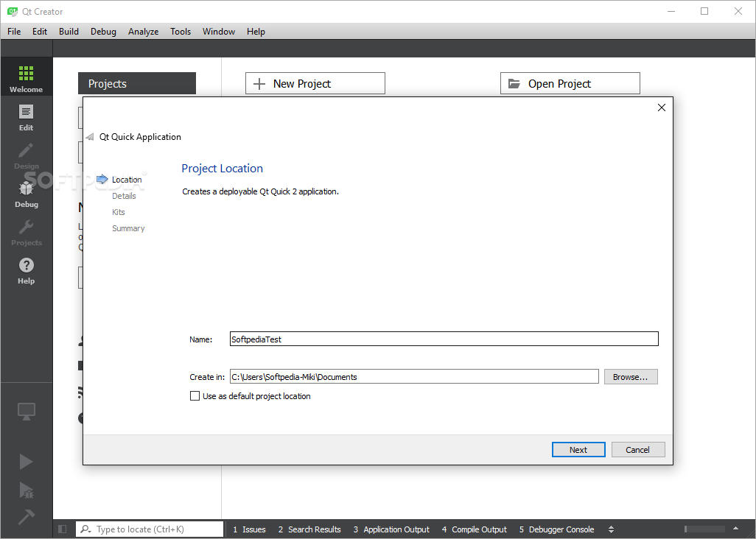Open the Window menu
This screenshot has height=539, width=756.
pyautogui.click(x=218, y=32)
